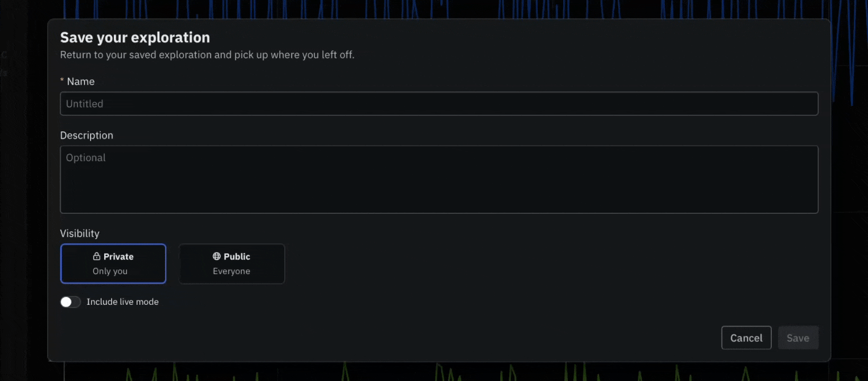Click the Description text area

[x=439, y=179]
